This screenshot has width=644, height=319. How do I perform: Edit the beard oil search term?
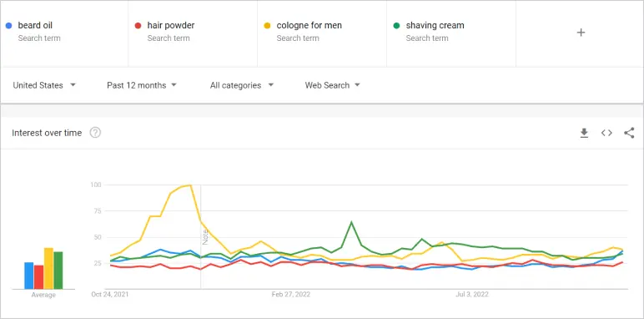pyautogui.click(x=64, y=33)
